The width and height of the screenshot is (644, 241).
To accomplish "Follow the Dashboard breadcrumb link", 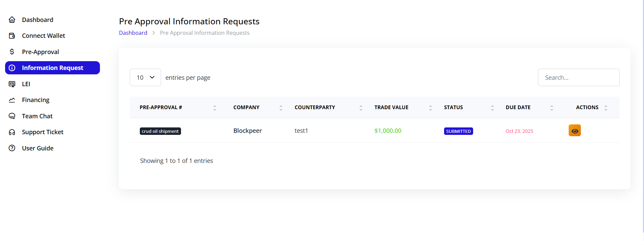I will 133,33.
